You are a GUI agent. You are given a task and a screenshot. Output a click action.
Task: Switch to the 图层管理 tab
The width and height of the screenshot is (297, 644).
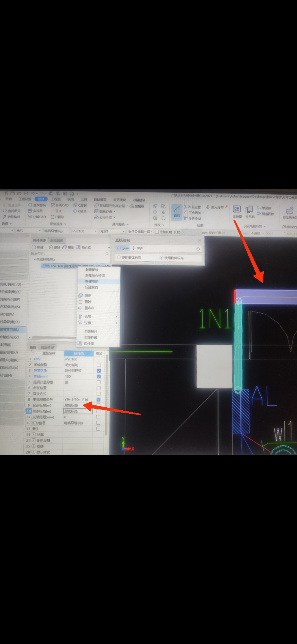coord(47,347)
